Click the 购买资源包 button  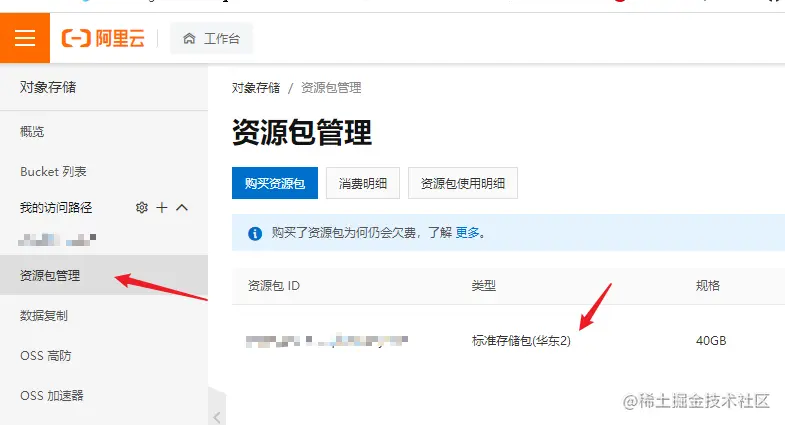[275, 183]
